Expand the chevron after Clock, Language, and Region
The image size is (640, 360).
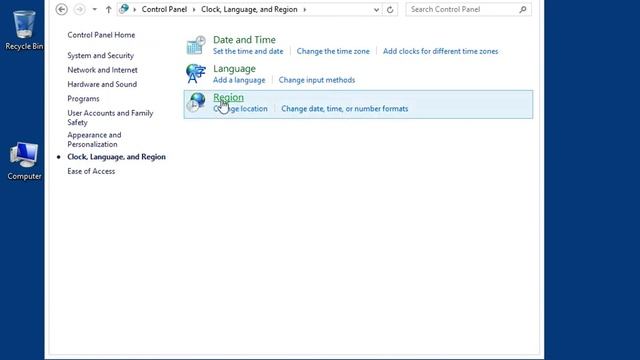304,9
